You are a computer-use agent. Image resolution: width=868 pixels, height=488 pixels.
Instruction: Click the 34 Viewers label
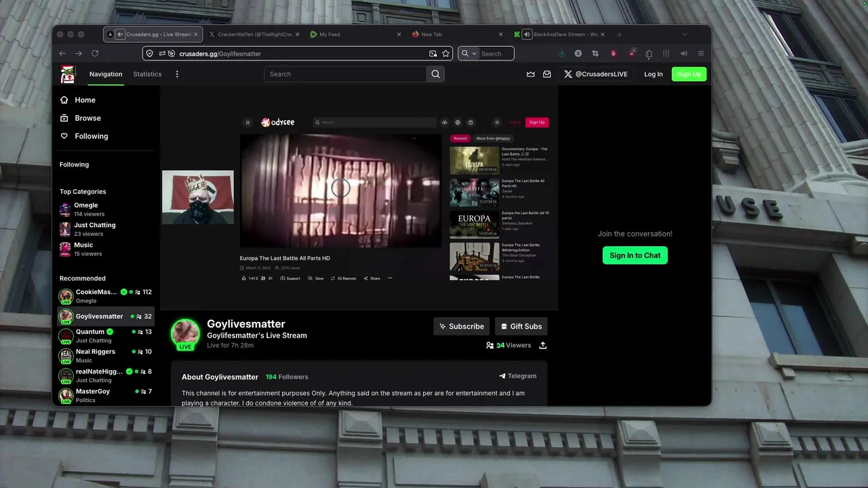513,345
